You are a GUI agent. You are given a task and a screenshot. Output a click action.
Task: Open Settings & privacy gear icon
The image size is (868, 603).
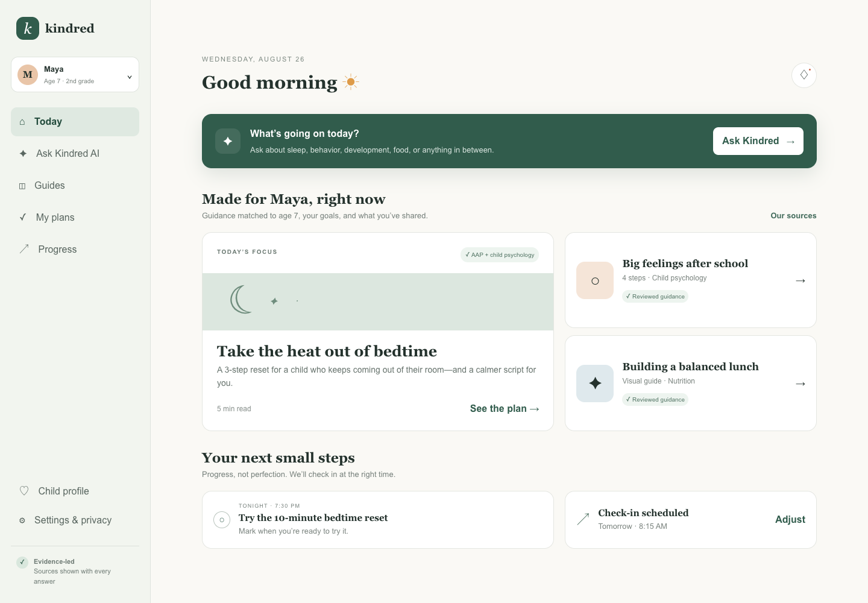tap(22, 520)
